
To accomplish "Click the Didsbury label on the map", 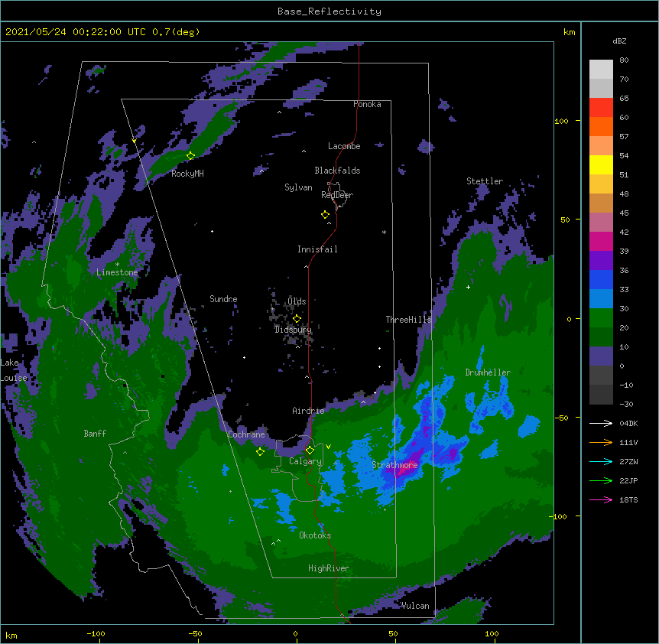I will pos(293,330).
